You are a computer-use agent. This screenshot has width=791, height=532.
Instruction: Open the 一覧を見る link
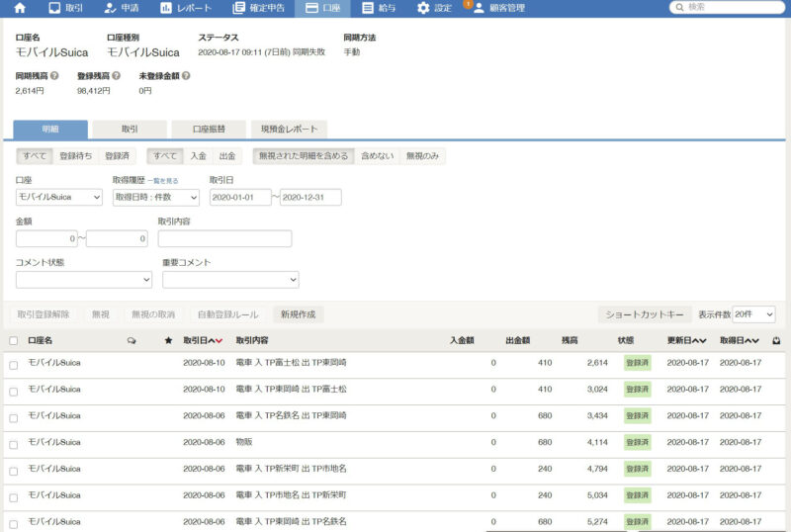click(162, 181)
